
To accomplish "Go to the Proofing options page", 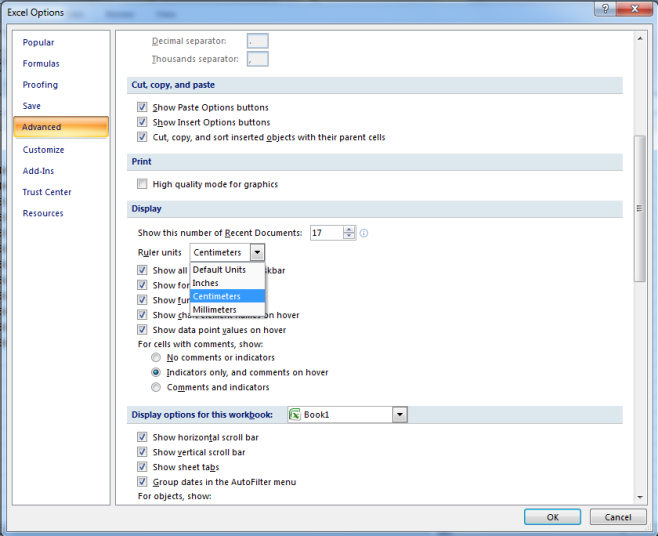I will pos(41,85).
